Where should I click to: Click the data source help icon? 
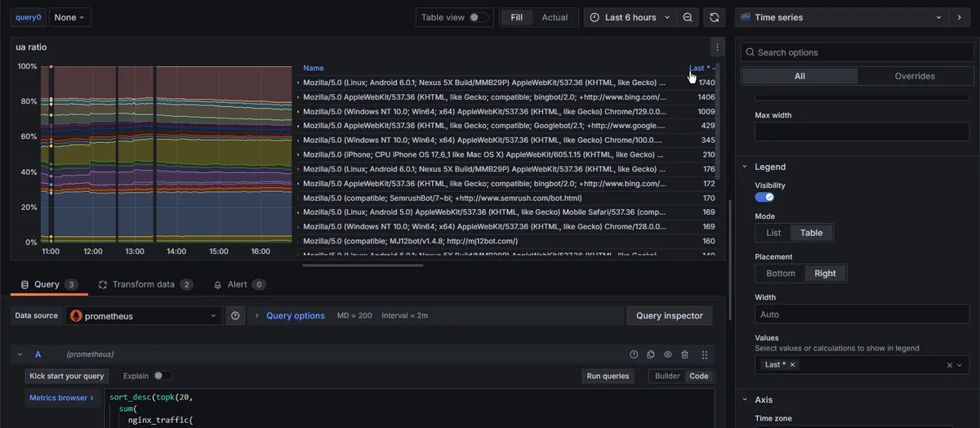[235, 316]
